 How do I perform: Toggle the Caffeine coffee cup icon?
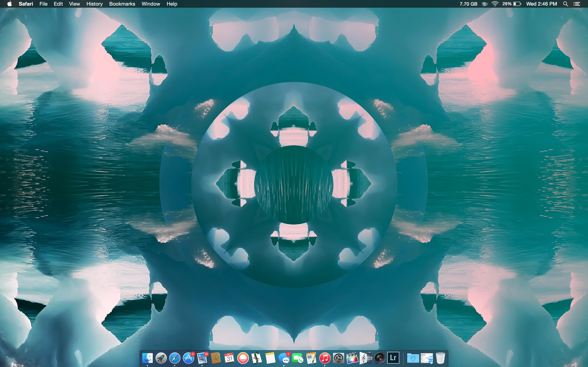coord(485,4)
